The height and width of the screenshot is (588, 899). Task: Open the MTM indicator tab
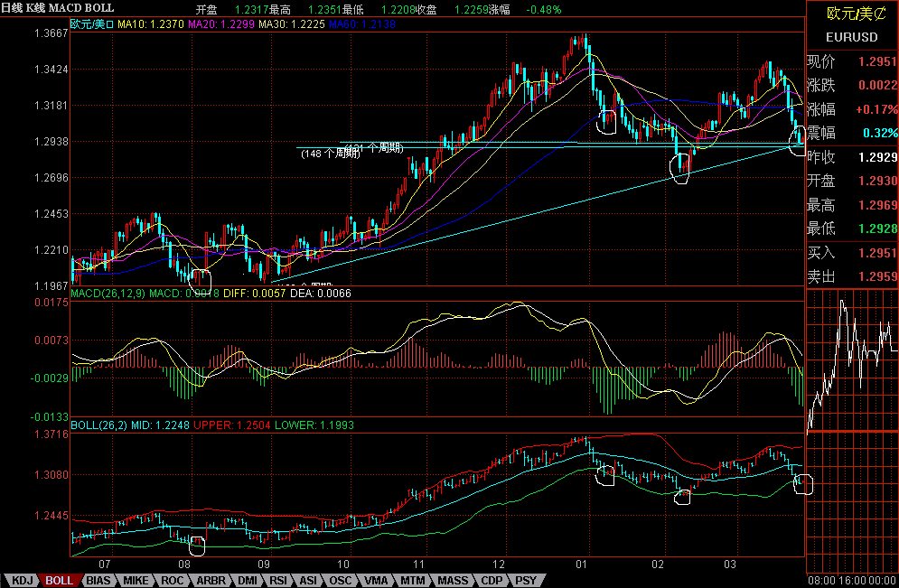point(413,581)
